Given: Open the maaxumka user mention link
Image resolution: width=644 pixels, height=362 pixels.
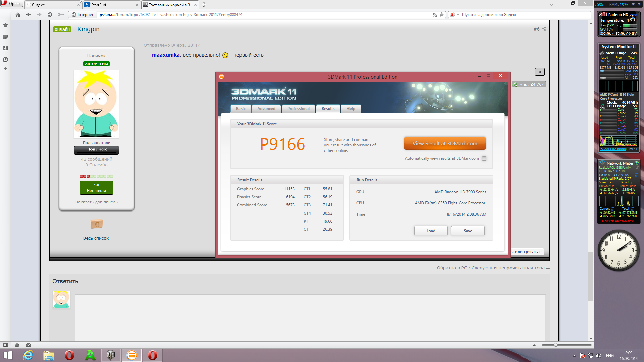Looking at the screenshot, I should [x=166, y=55].
